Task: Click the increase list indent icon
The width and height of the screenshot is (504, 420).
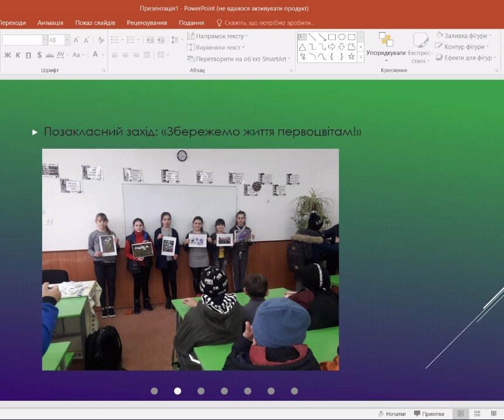Action: (160, 40)
